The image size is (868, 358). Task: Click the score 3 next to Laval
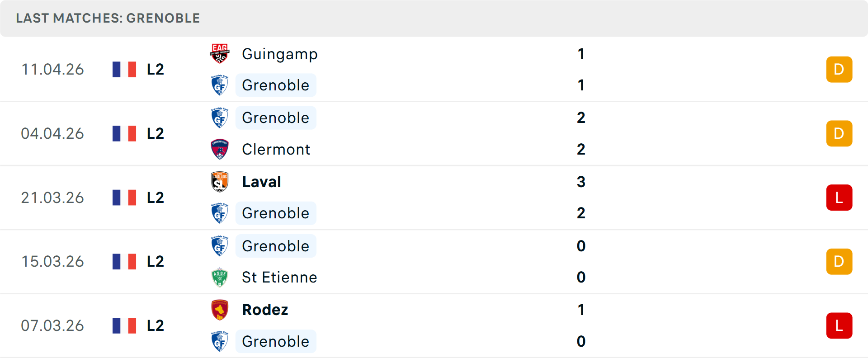point(581,182)
